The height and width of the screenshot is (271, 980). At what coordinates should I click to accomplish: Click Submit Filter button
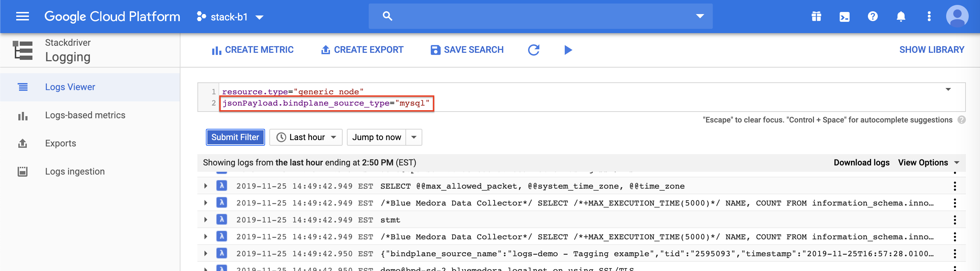(235, 137)
